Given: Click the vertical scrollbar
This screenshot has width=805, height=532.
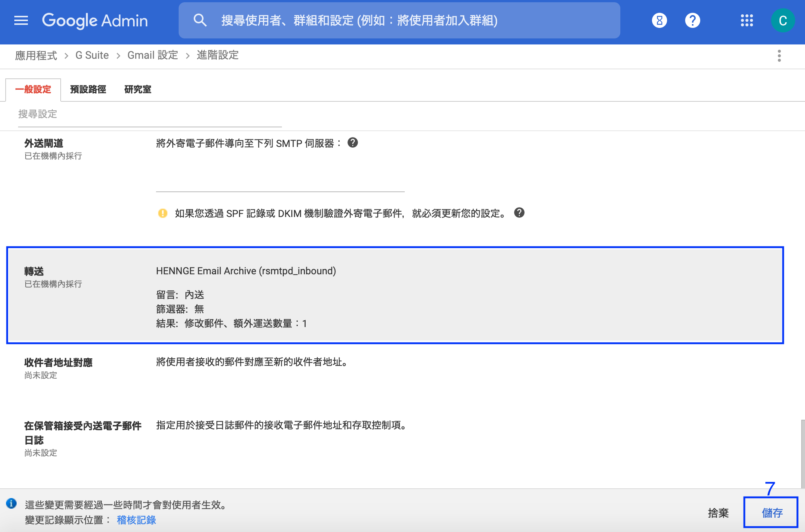Looking at the screenshot, I should coord(803,454).
